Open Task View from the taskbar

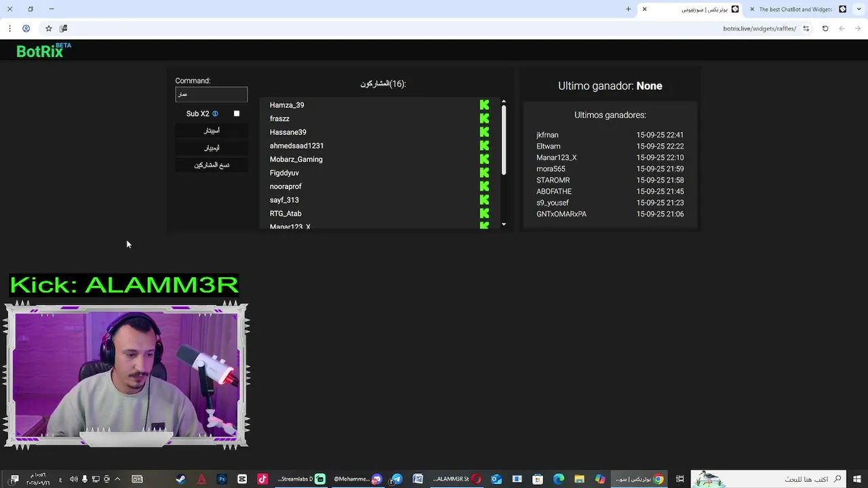point(679,479)
